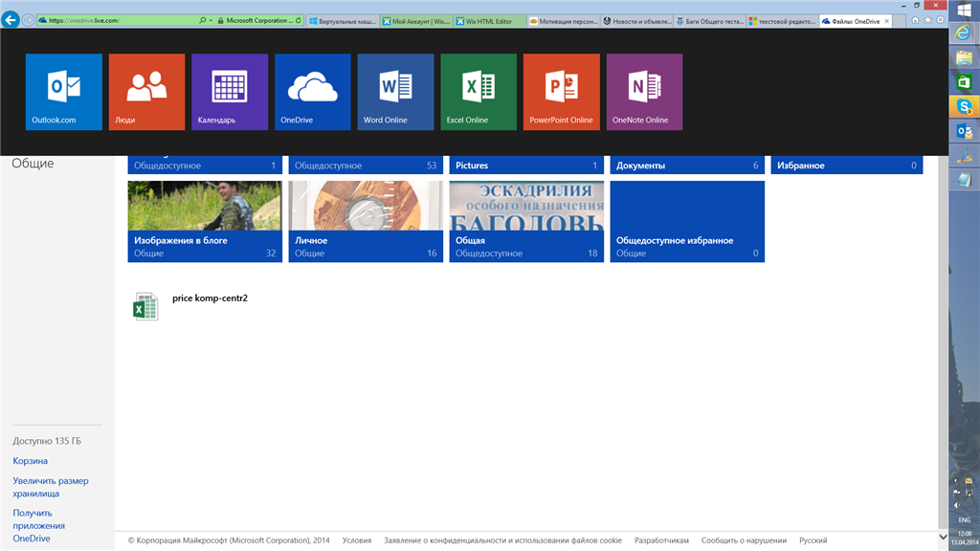This screenshot has width=980, height=551.
Task: Change language via Русский link
Action: 813,540
